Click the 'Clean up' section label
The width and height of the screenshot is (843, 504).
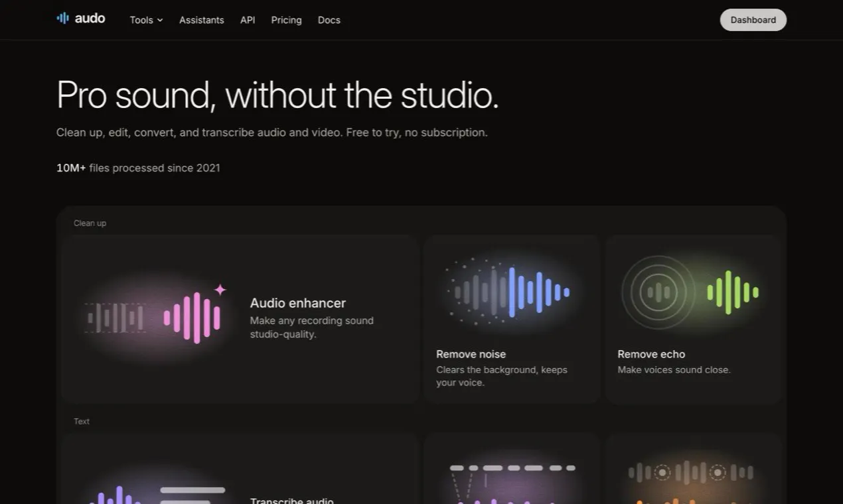tap(90, 223)
